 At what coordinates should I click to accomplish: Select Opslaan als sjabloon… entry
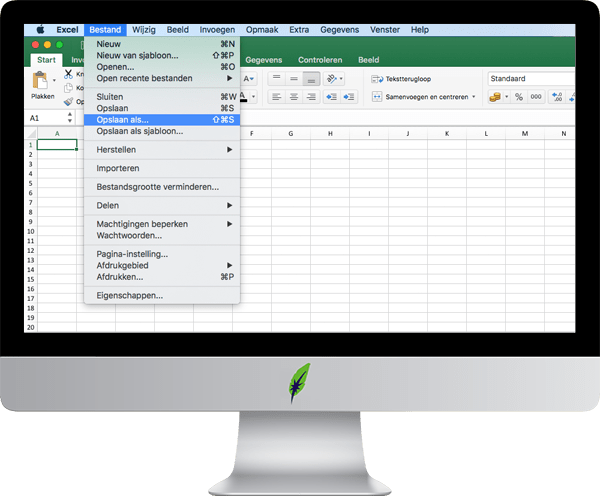[162, 131]
